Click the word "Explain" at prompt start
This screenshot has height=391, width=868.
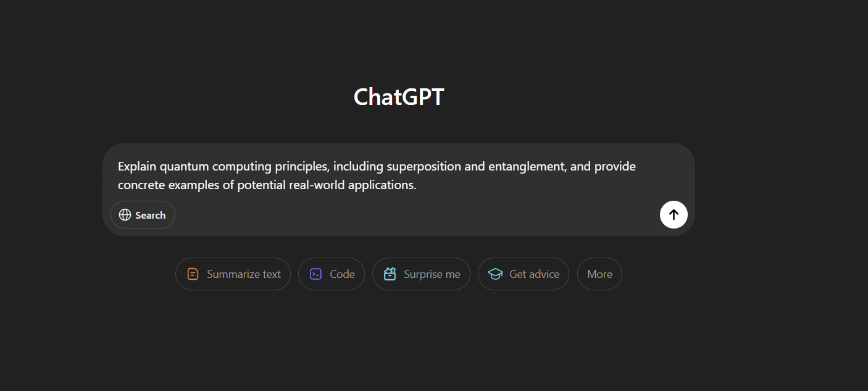point(137,166)
